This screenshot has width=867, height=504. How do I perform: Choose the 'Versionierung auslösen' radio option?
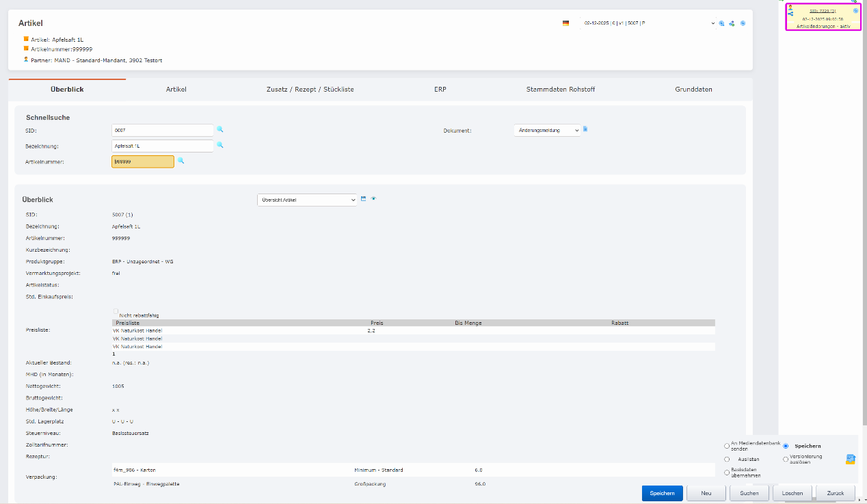(786, 460)
